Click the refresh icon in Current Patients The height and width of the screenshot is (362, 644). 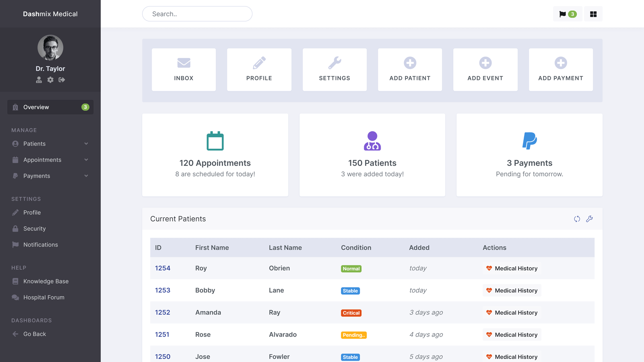pos(577,219)
